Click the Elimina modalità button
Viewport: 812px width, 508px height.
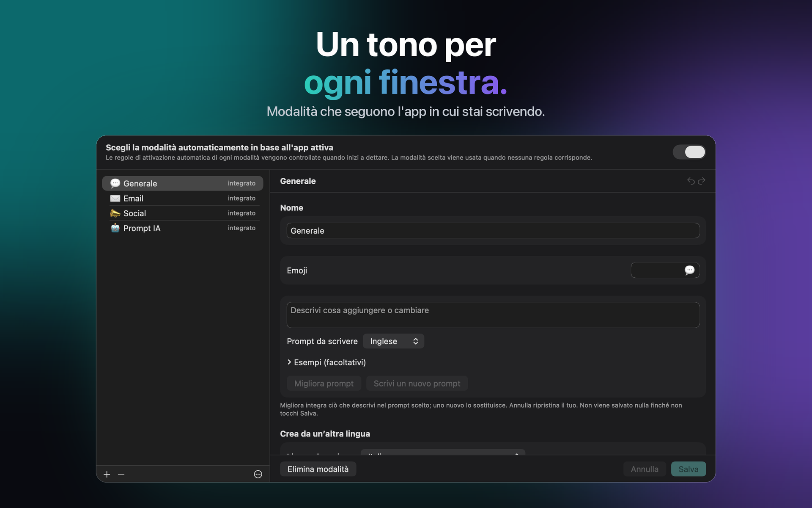click(318, 469)
